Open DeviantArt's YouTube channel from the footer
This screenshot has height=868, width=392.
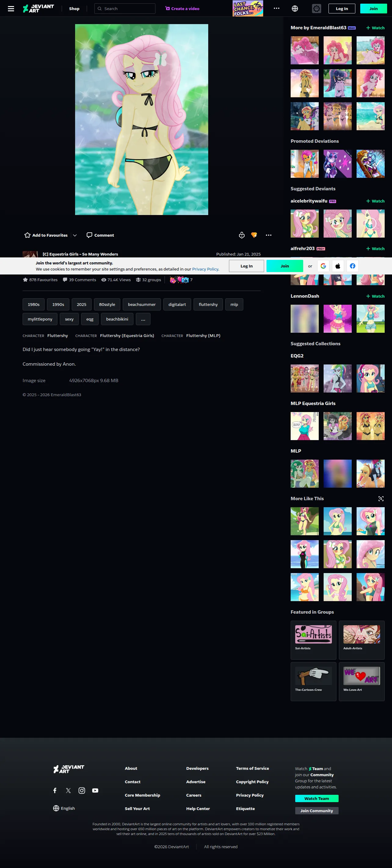[x=95, y=791]
